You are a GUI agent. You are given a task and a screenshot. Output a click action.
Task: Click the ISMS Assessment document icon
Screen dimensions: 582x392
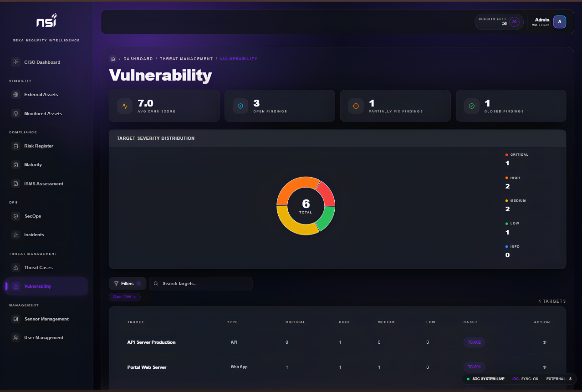pyautogui.click(x=16, y=184)
